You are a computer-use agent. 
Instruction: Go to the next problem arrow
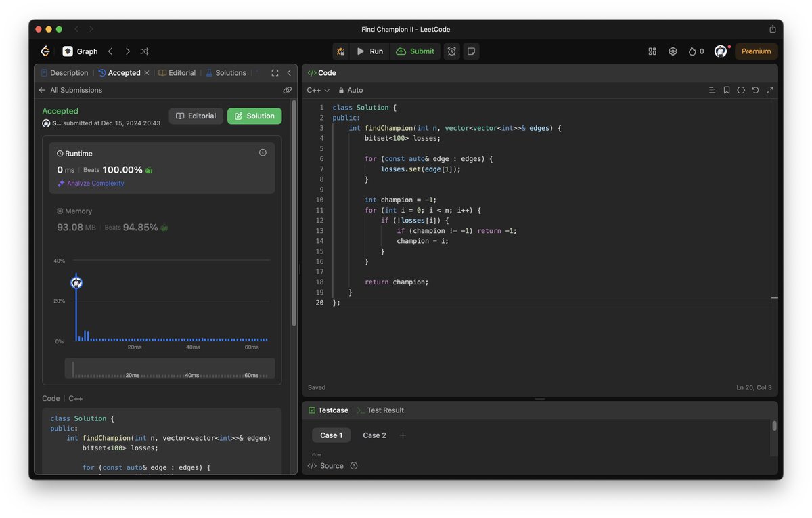pyautogui.click(x=127, y=51)
